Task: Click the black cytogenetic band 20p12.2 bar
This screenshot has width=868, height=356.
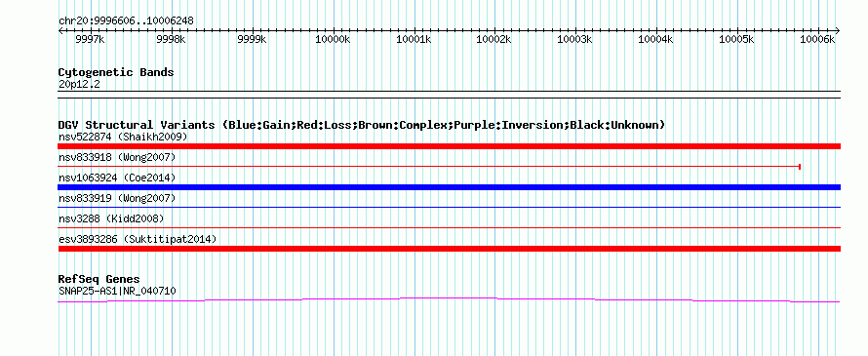Action: pos(449,95)
